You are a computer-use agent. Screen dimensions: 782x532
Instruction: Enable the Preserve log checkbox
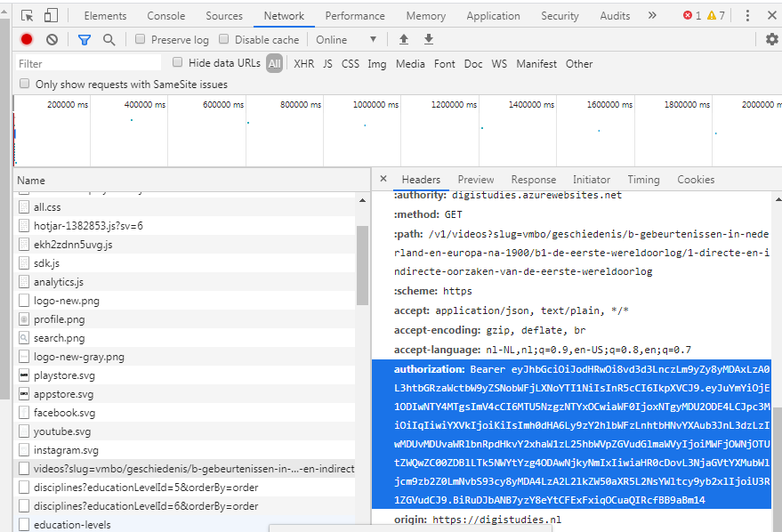tap(141, 39)
